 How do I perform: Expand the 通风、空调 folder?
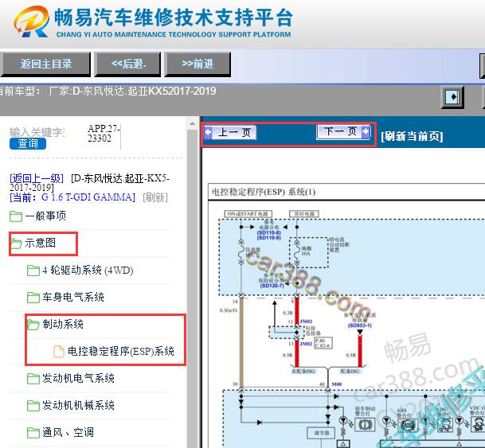point(68,432)
